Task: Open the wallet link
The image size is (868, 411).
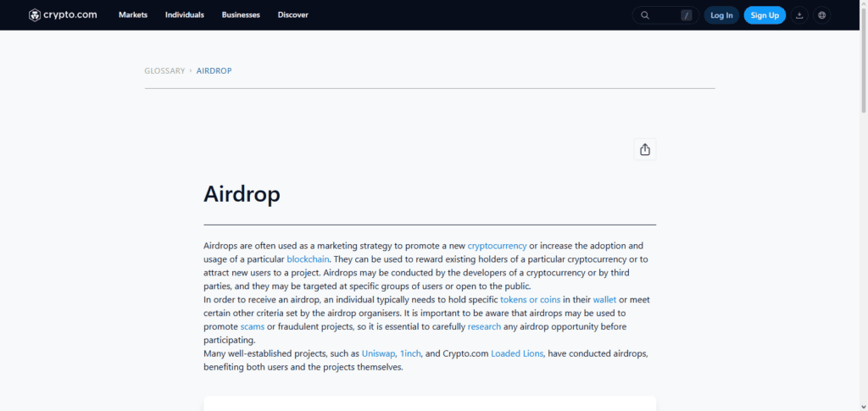Action: coord(604,300)
